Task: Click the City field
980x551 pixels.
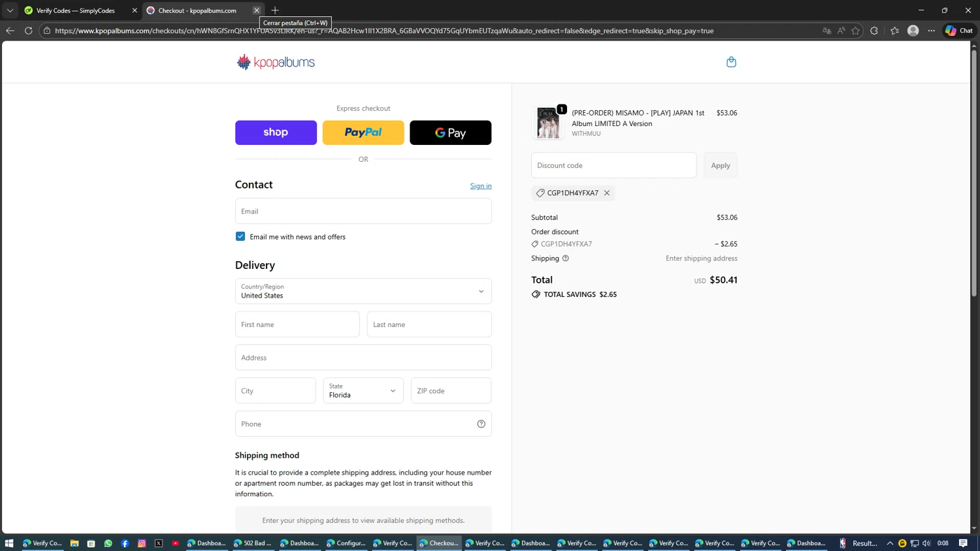Action: tap(276, 390)
